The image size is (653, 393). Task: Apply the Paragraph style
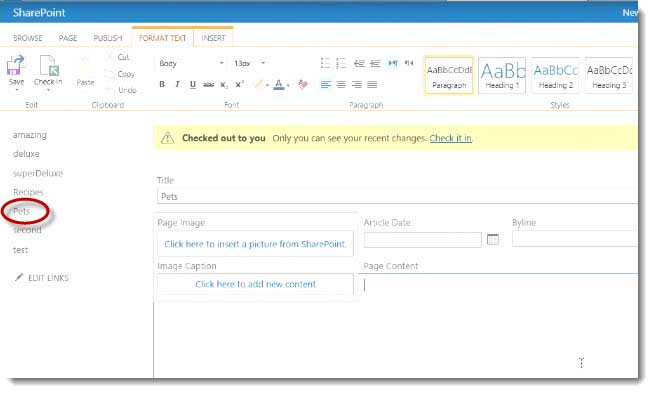click(x=449, y=75)
